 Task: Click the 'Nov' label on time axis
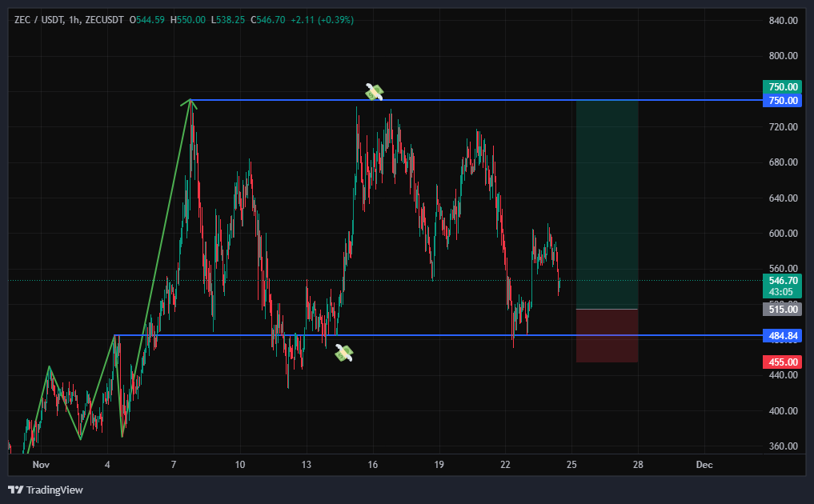tap(41, 464)
